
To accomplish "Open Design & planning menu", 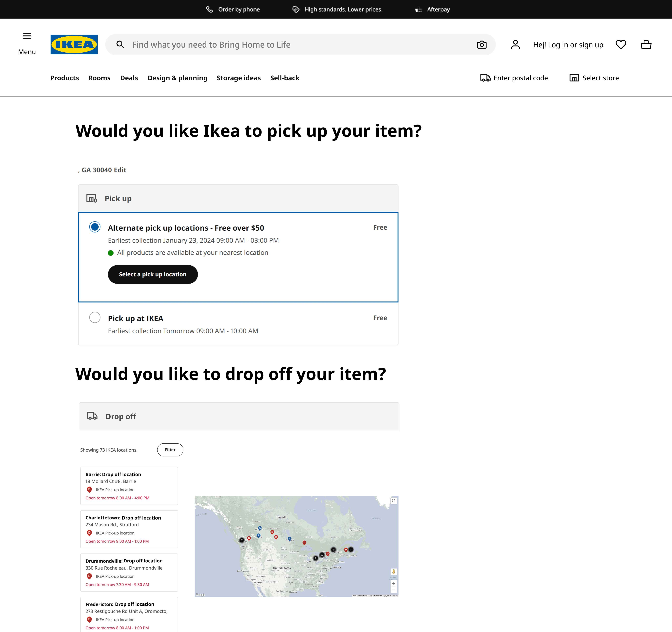I will [x=178, y=78].
